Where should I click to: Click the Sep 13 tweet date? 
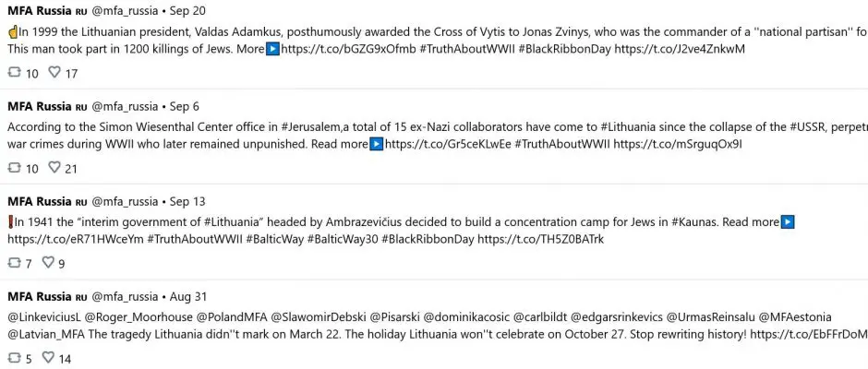tap(187, 202)
